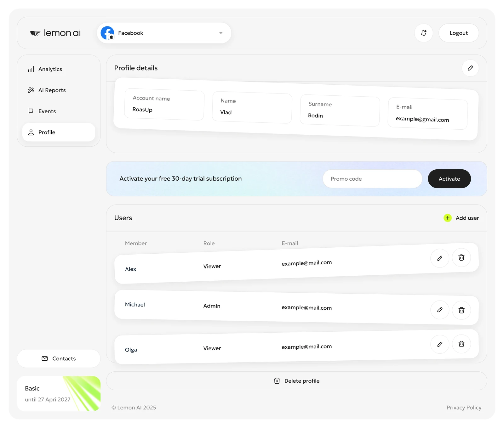Click the Profile details heading

coord(136,68)
